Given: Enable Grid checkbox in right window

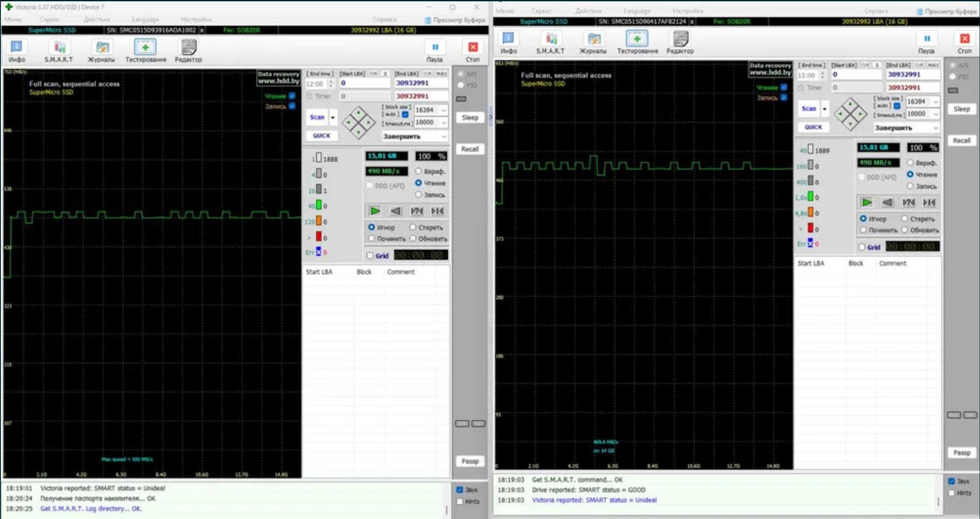Looking at the screenshot, I should [x=862, y=247].
